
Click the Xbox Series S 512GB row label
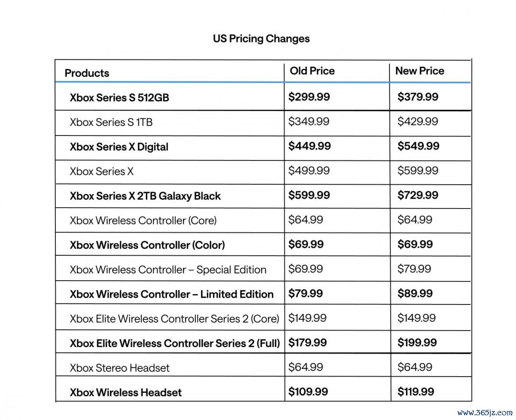click(x=119, y=98)
